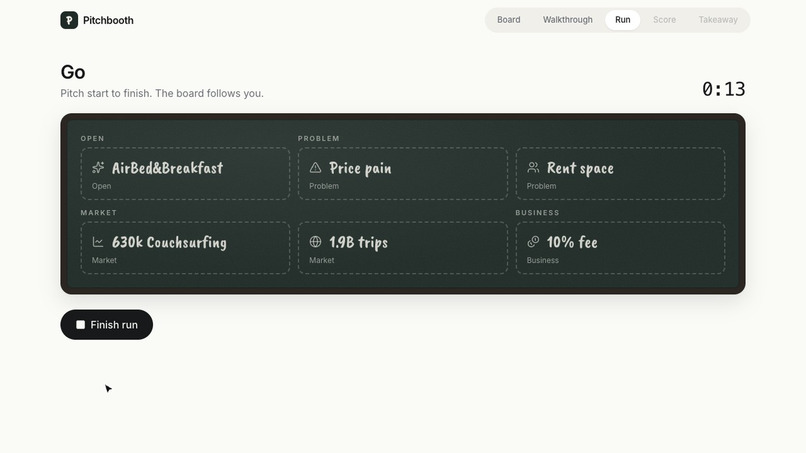Image resolution: width=806 pixels, height=453 pixels.
Task: Click the 'Problem' label under Price pain
Action: pyautogui.click(x=324, y=186)
